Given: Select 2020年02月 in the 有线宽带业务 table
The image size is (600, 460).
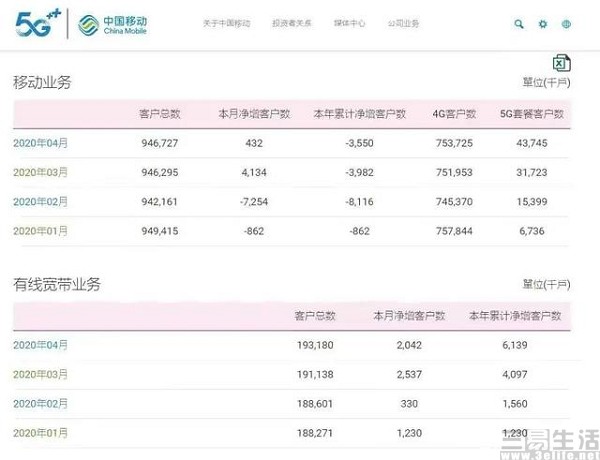Looking at the screenshot, I should pyautogui.click(x=40, y=403).
